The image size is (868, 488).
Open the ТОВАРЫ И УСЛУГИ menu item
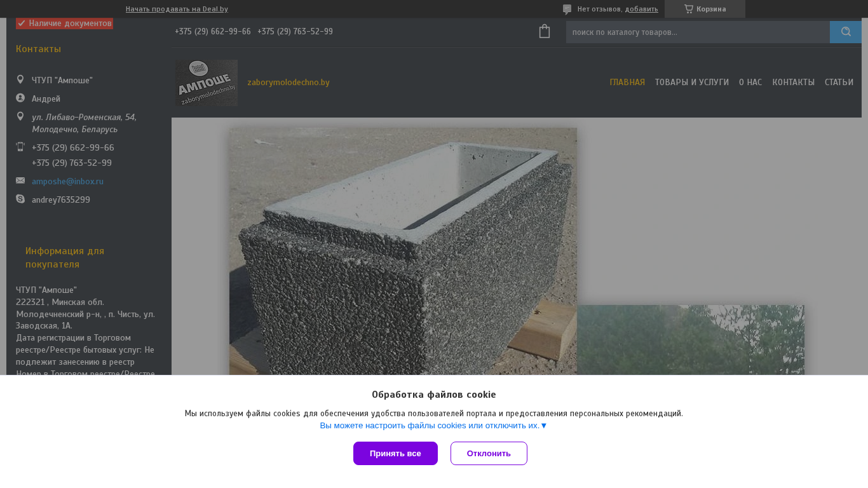click(x=692, y=83)
